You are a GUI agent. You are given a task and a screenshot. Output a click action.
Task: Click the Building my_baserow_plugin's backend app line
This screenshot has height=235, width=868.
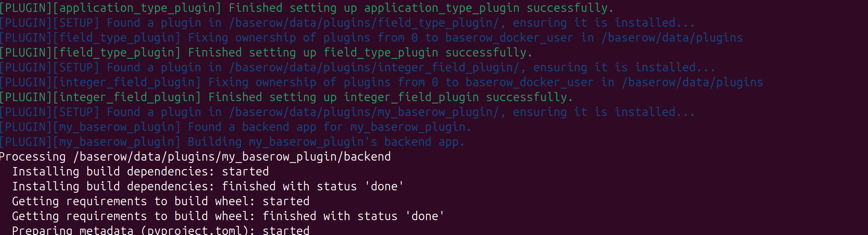(232, 142)
